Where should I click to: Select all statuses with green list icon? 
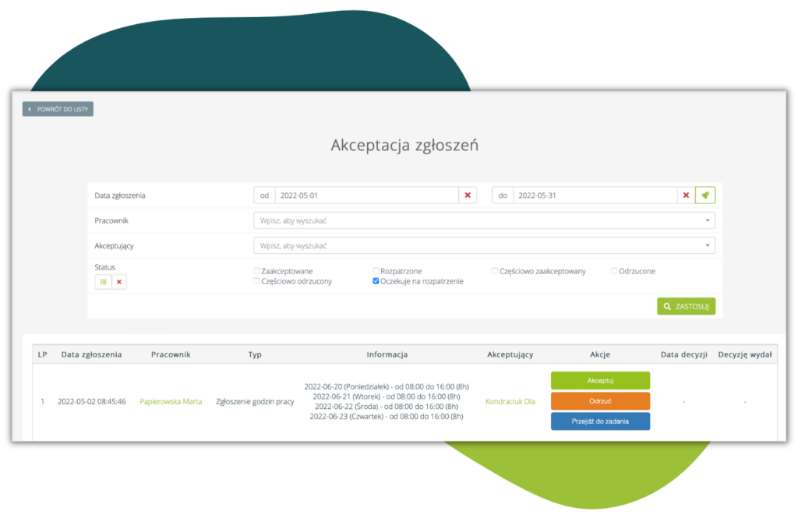click(x=103, y=282)
